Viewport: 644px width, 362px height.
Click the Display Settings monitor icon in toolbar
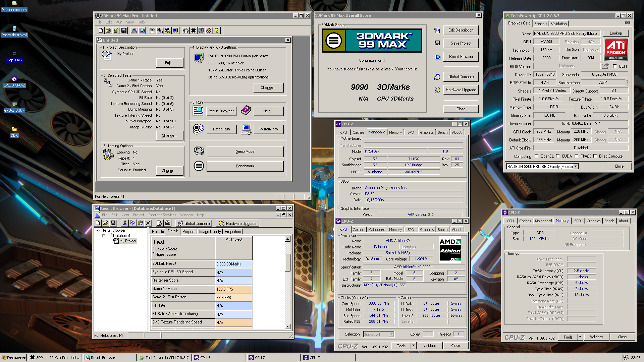point(175,31)
